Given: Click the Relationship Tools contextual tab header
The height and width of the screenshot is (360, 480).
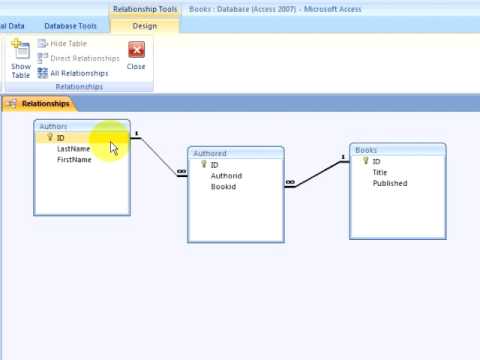Looking at the screenshot, I should tap(145, 9).
